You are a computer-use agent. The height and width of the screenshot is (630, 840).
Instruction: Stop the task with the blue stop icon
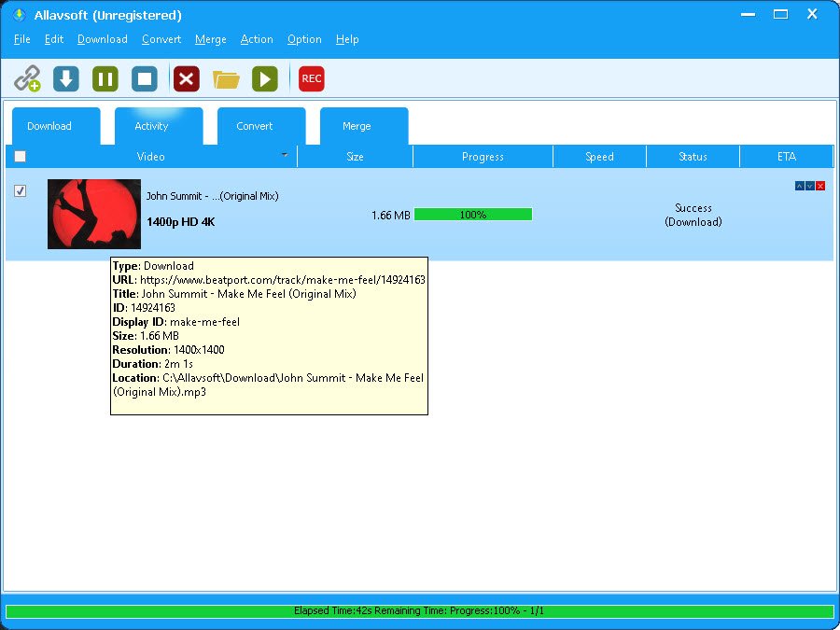click(x=145, y=78)
